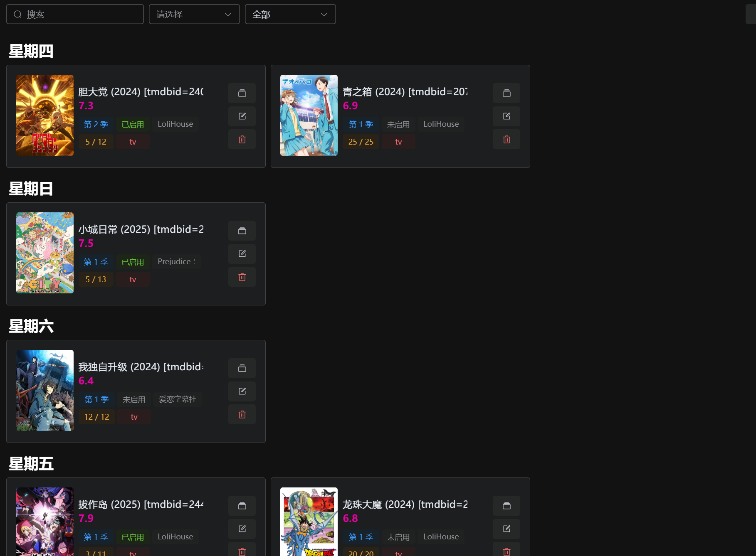Toggle the 未启用 tag on 我独自升级
The image size is (756, 556).
pyautogui.click(x=133, y=399)
